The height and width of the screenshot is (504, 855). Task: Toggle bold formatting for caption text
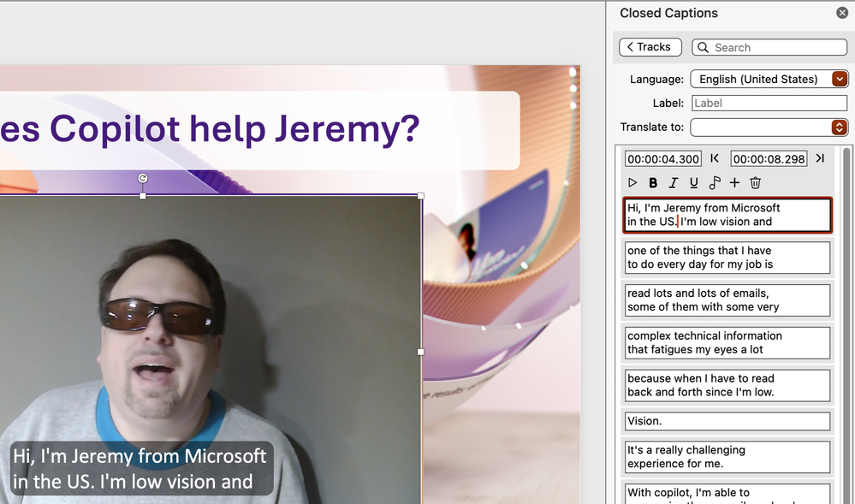pos(653,182)
